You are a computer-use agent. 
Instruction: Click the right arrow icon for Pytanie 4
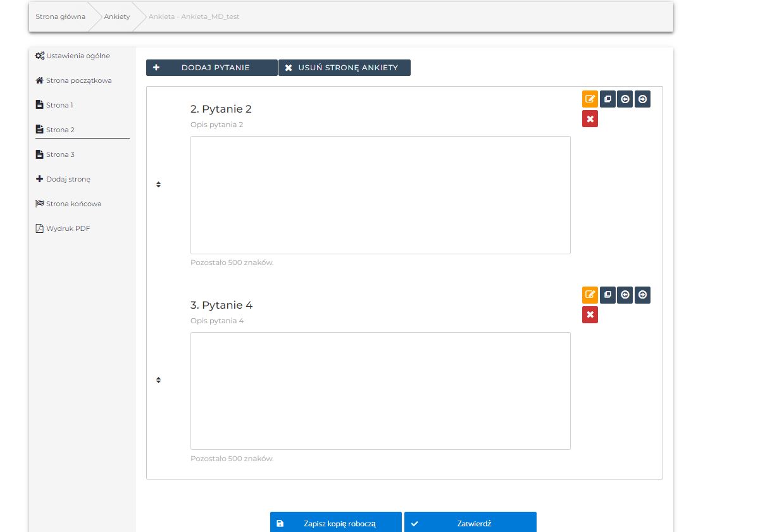(x=642, y=295)
